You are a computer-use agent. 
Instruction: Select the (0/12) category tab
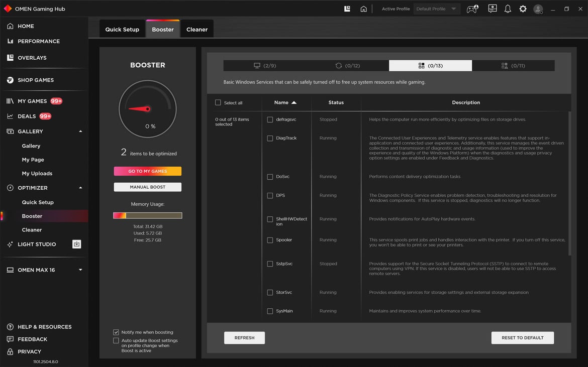pyautogui.click(x=348, y=66)
